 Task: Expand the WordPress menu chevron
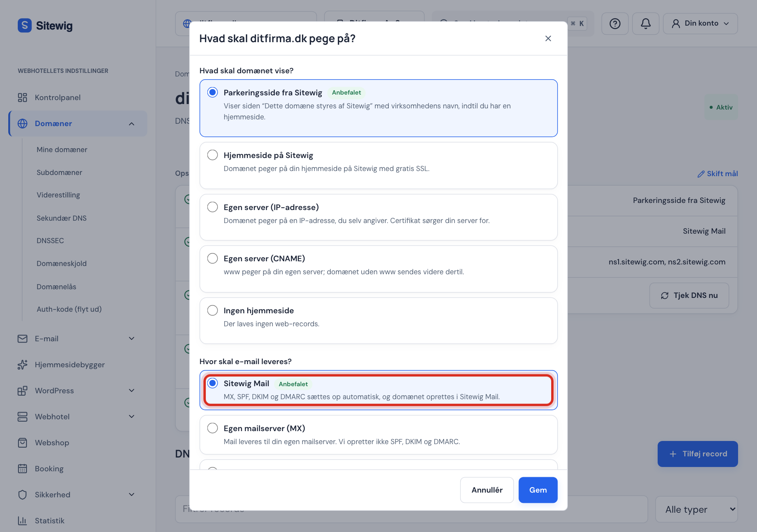tap(132, 391)
